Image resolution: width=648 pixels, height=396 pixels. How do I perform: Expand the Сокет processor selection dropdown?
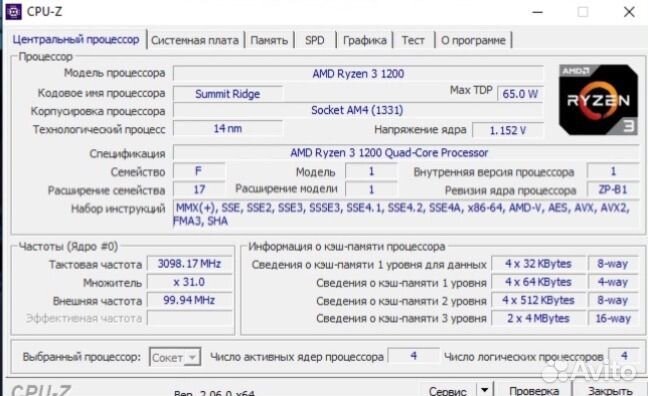pos(175,357)
